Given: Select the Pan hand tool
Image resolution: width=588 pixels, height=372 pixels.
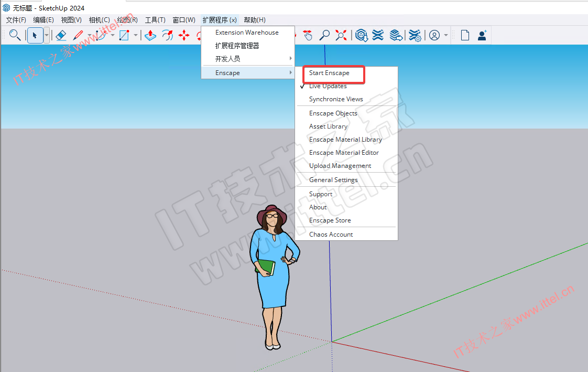Looking at the screenshot, I should pyautogui.click(x=308, y=35).
